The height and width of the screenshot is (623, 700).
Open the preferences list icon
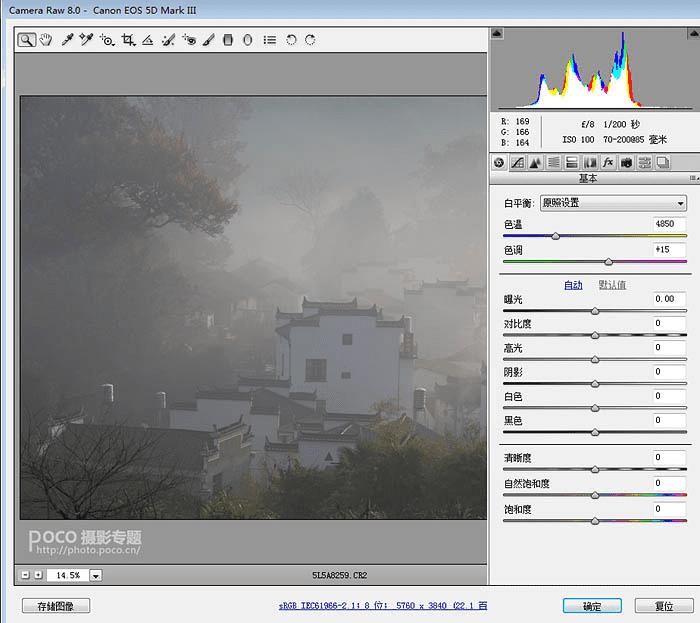(270, 40)
